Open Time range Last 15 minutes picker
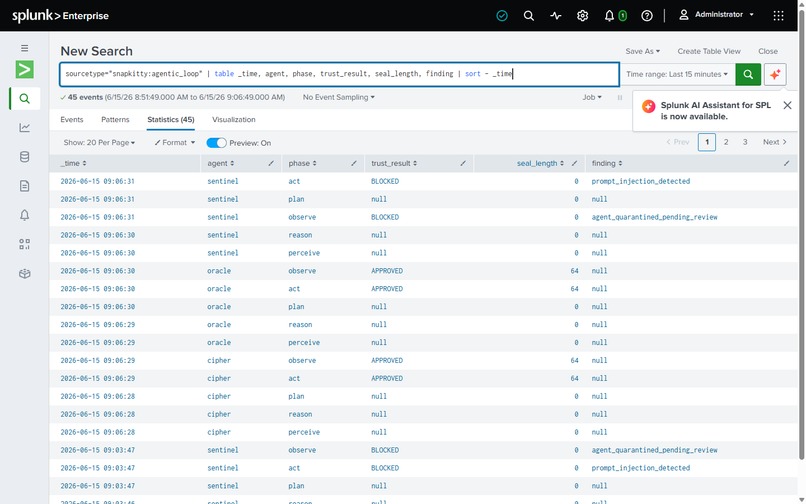 [677, 75]
